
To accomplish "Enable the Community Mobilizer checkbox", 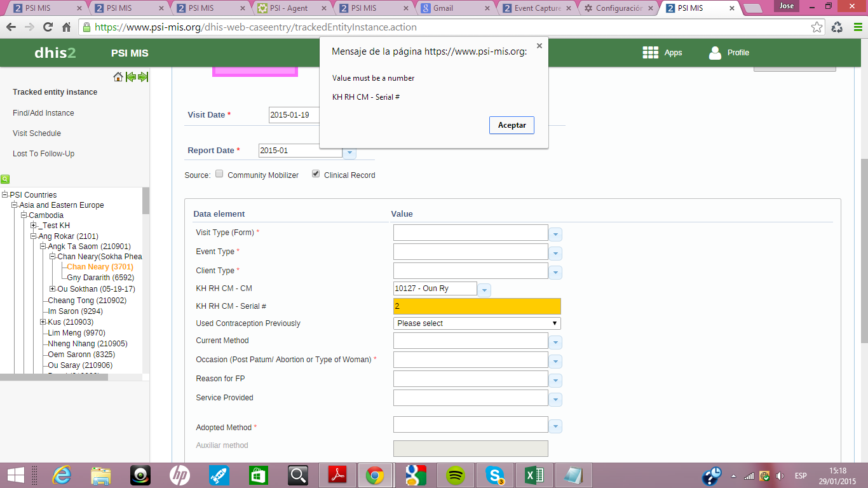I will (x=219, y=174).
